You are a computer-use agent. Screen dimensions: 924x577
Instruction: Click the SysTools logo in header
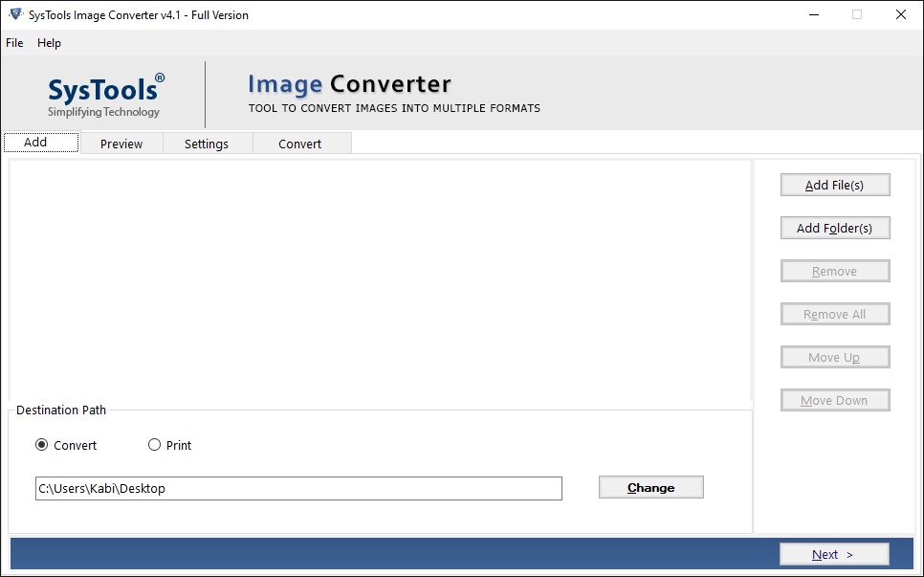pyautogui.click(x=105, y=96)
